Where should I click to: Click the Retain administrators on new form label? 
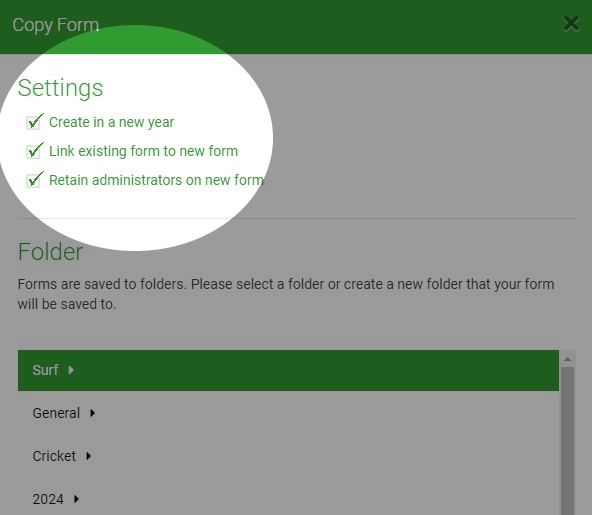coord(156,180)
